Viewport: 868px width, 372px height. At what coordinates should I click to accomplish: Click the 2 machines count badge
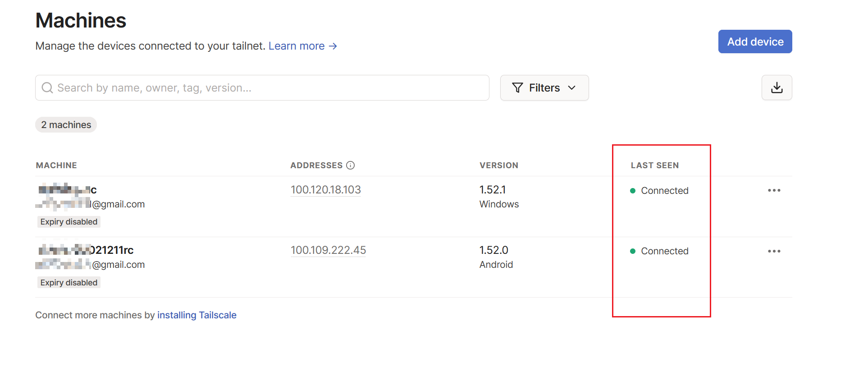[x=66, y=125]
